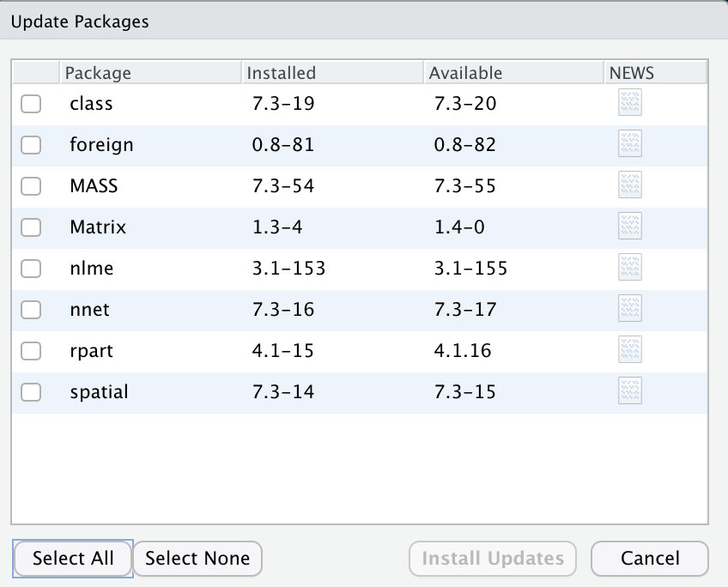Open NEWS for nlme
728x587 pixels.
[629, 268]
